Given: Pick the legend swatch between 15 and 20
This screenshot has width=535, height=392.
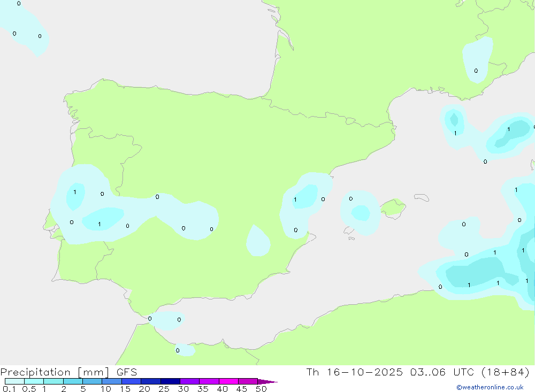Looking at the screenshot, I should tap(131, 381).
